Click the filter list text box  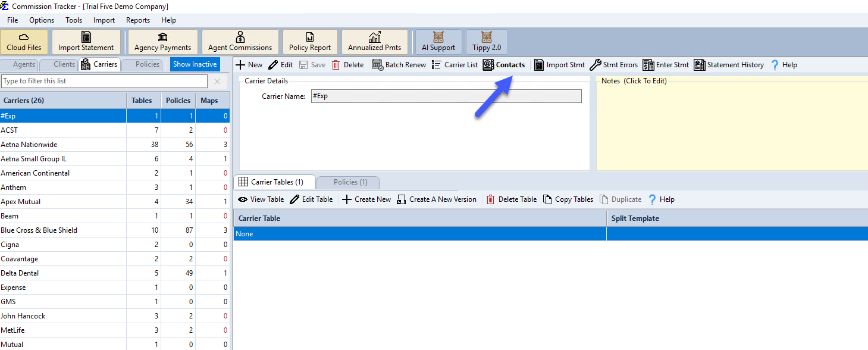[105, 81]
